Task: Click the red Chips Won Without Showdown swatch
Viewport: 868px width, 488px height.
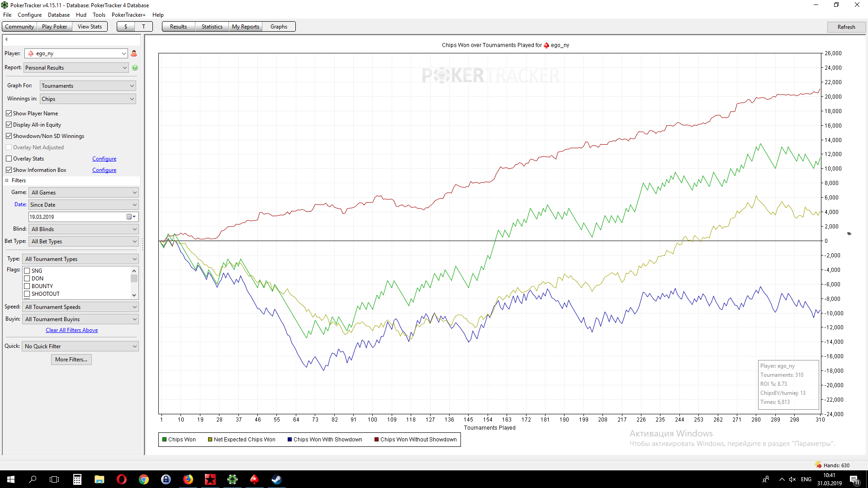Action: [377, 440]
